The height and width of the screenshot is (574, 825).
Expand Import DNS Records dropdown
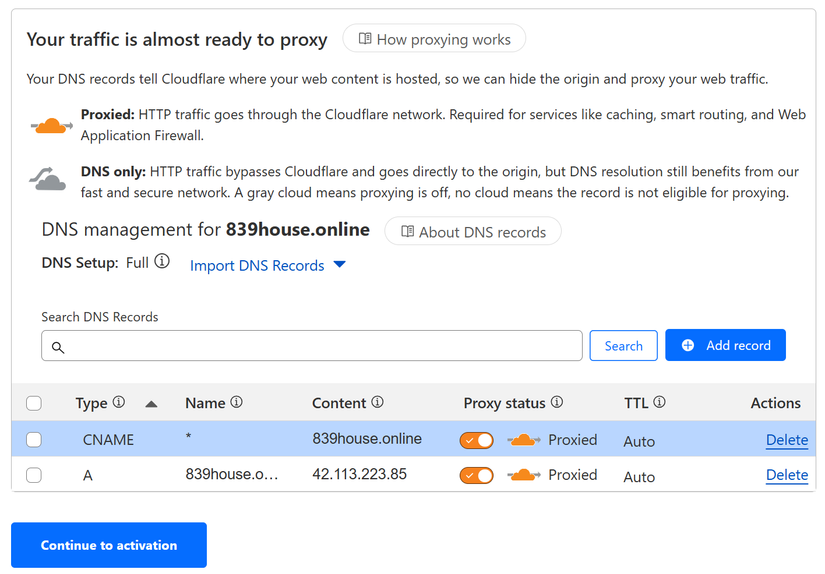267,265
